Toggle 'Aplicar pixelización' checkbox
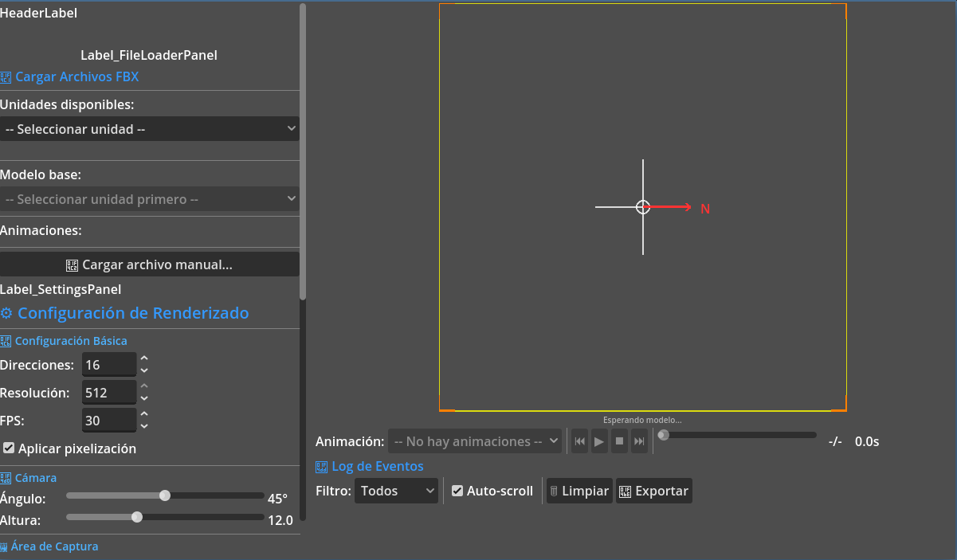 tap(9, 448)
